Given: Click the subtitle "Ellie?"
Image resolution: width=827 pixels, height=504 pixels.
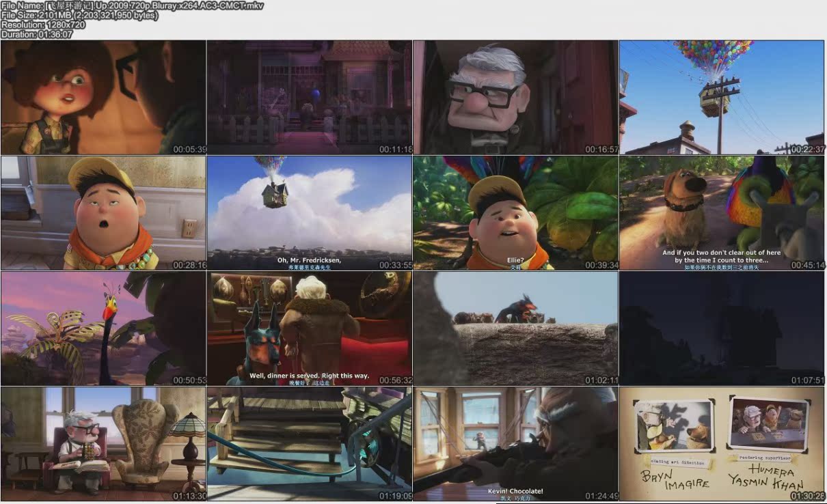Looking at the screenshot, I should pos(515,260).
